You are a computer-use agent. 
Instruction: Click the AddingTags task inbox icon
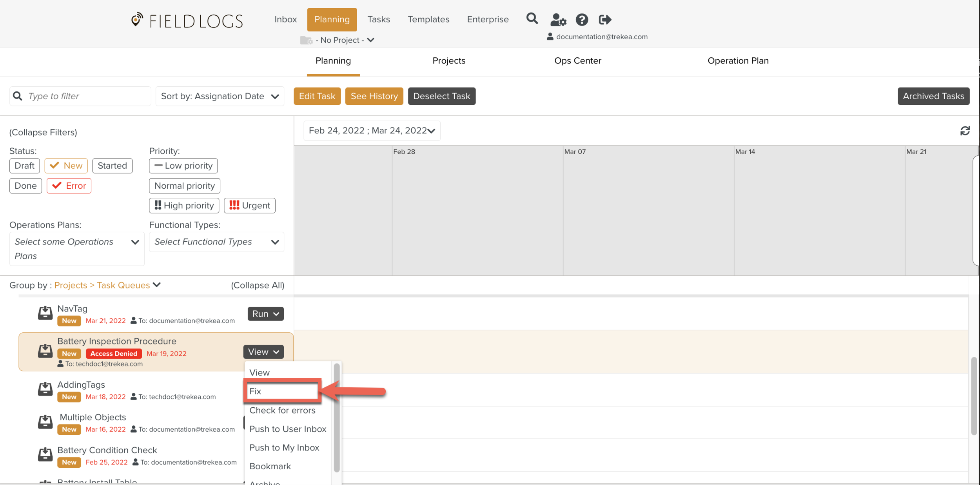pyautogui.click(x=45, y=389)
